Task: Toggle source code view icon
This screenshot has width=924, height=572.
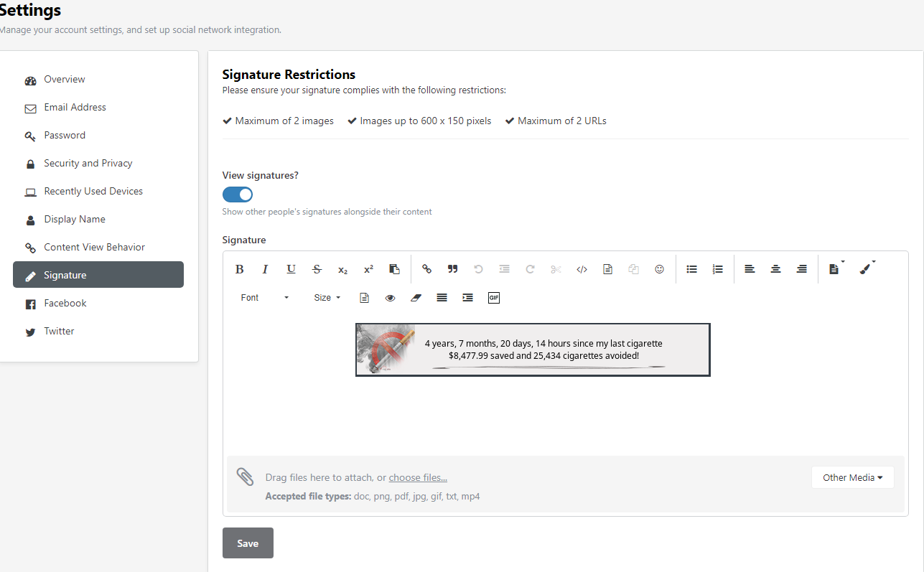Action: 582,269
